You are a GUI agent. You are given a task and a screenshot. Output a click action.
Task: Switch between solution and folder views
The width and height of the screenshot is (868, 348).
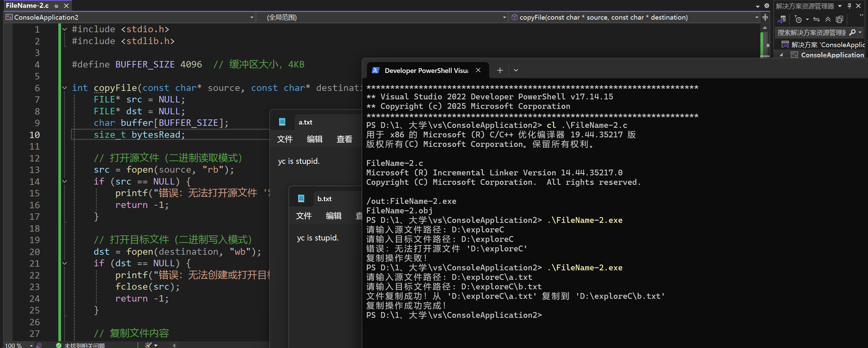(x=782, y=19)
